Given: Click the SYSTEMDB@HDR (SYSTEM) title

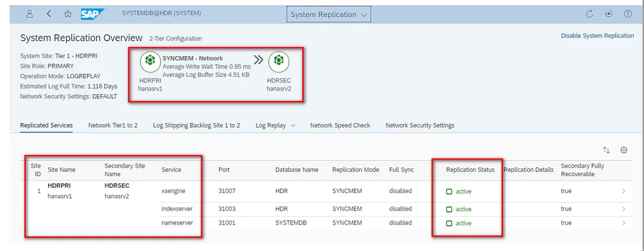Looking at the screenshot, I should [x=162, y=13].
